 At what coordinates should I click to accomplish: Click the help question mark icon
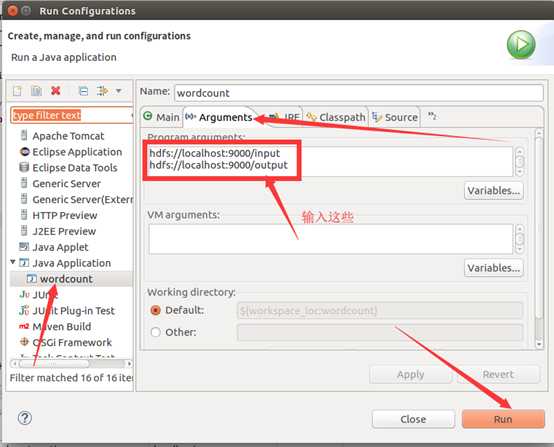click(25, 418)
